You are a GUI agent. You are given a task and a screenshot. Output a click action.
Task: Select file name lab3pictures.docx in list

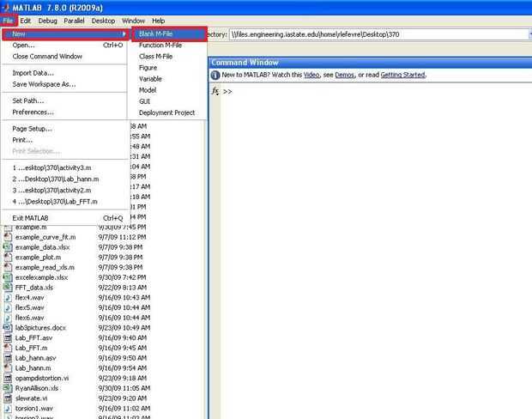40,328
